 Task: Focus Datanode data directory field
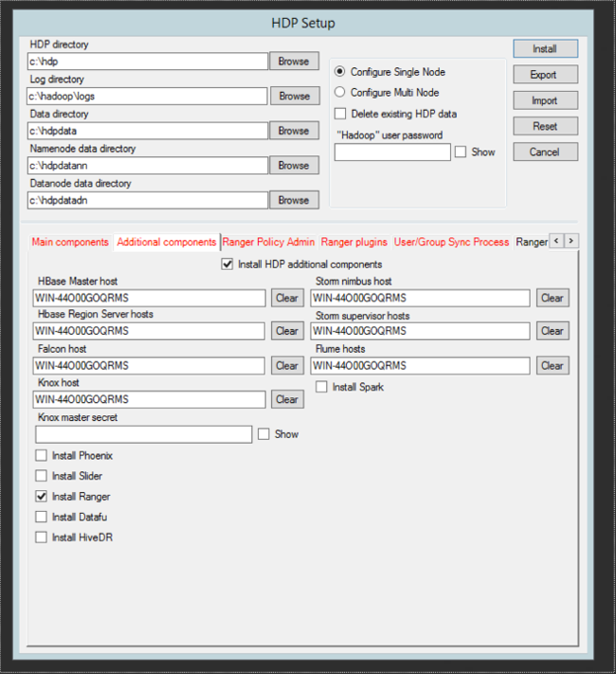tap(148, 200)
